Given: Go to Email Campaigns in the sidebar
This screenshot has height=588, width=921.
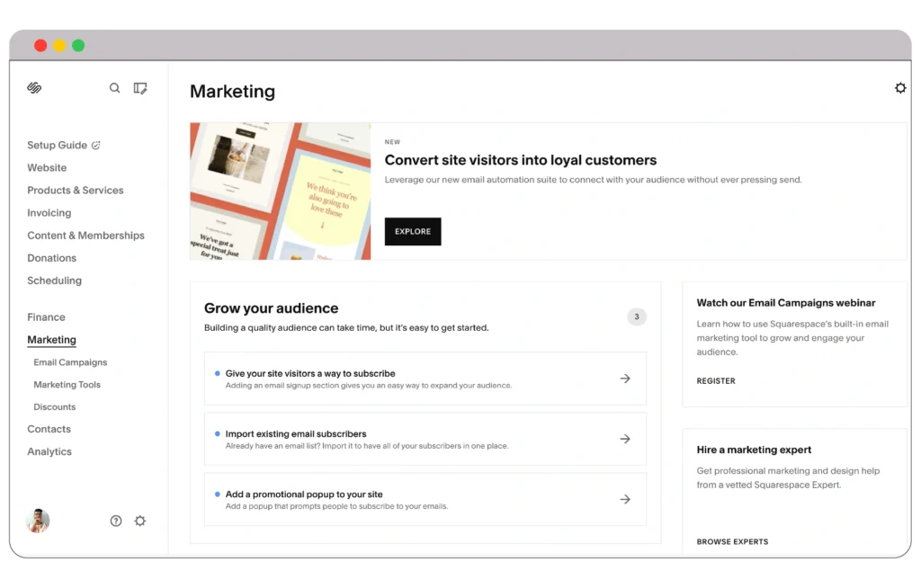Looking at the screenshot, I should pos(70,361).
